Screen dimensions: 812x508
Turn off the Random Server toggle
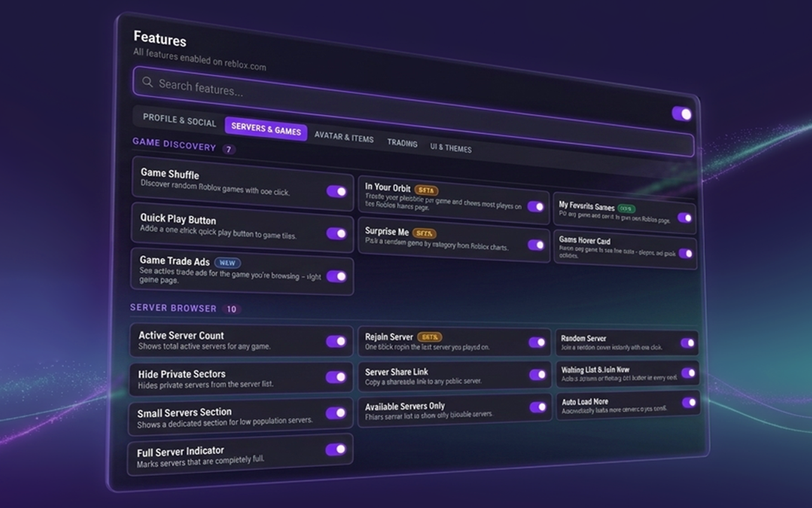(x=688, y=343)
